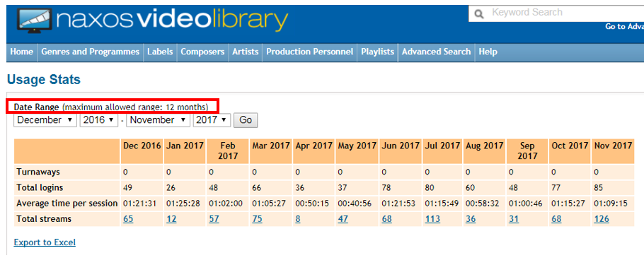Open the Playlists menu item
The width and height of the screenshot is (644, 258).
click(377, 52)
